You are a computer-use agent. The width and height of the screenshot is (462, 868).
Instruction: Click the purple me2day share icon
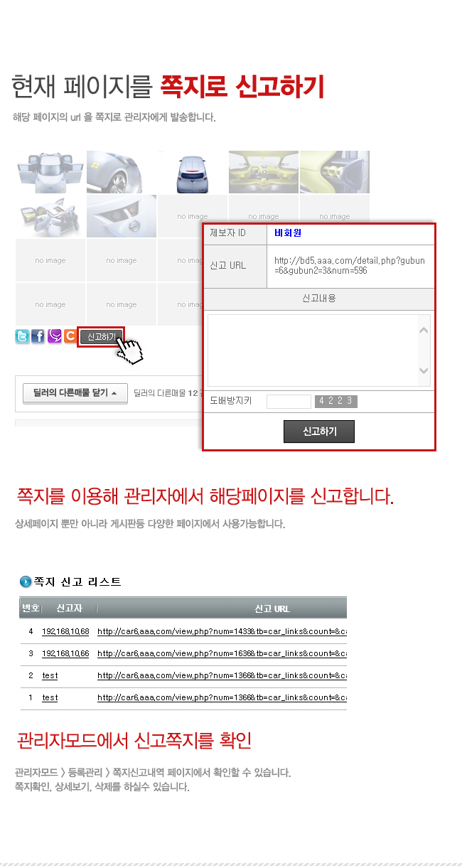55,336
